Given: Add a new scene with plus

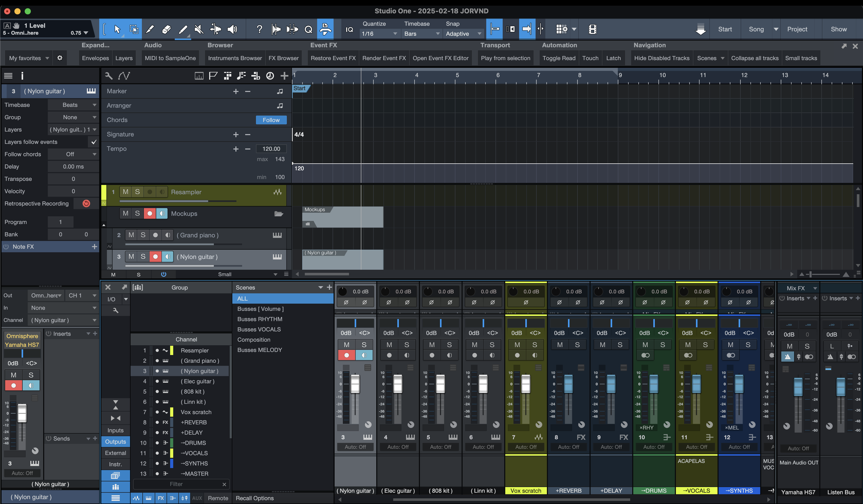Looking at the screenshot, I should 329,287.
